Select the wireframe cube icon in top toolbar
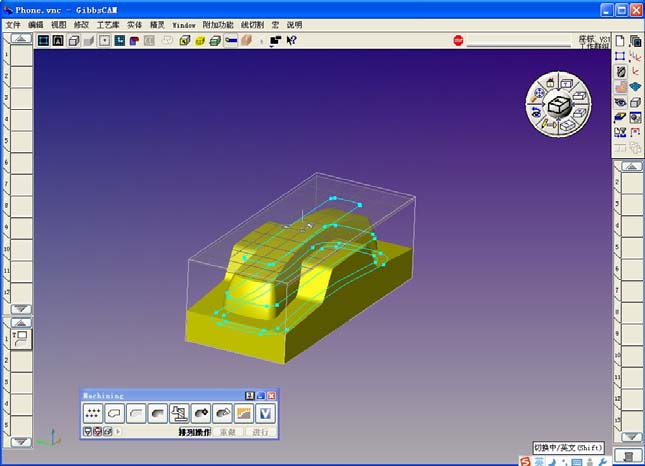Screen dimensions: 645x466 (x=74, y=41)
